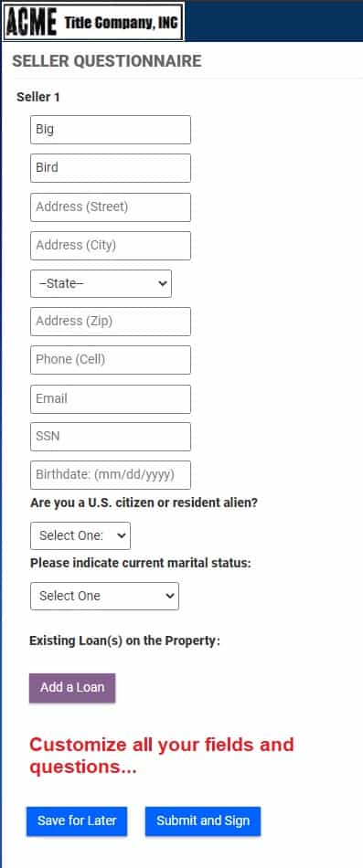Click Submit and Sign button
Screen dimensions: 363x868
(203, 820)
